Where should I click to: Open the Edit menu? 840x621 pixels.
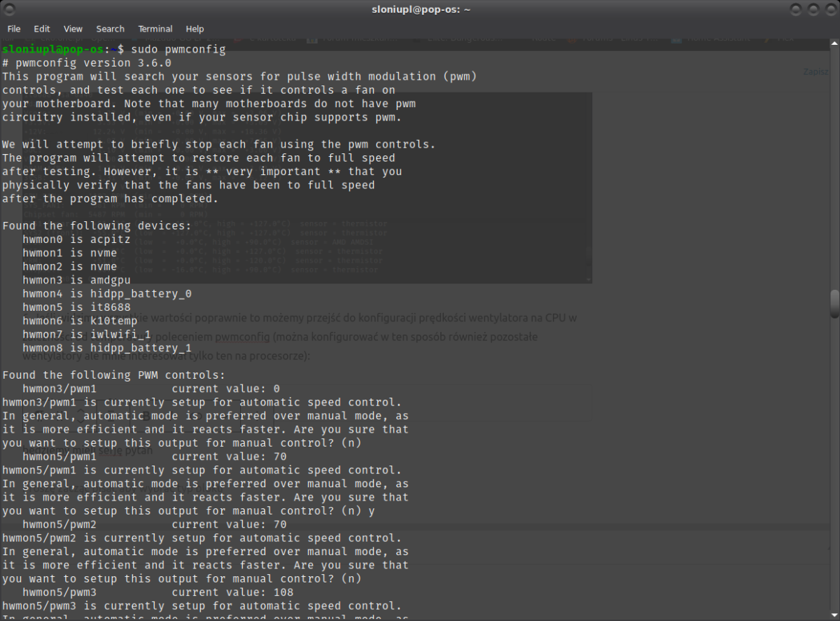click(42, 29)
